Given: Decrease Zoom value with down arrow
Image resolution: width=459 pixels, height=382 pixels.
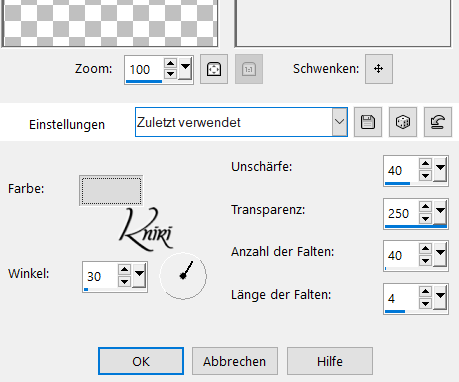Looking at the screenshot, I should [171, 74].
